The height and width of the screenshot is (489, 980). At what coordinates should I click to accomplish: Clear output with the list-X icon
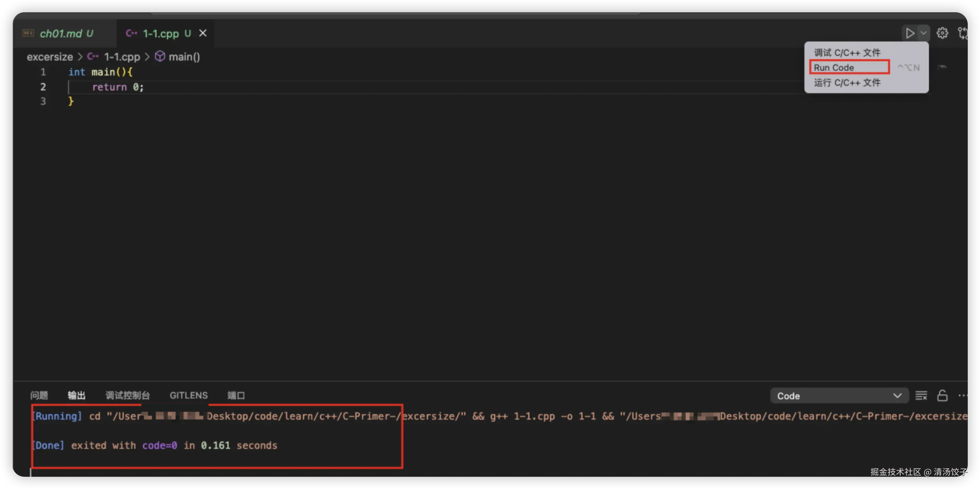921,396
